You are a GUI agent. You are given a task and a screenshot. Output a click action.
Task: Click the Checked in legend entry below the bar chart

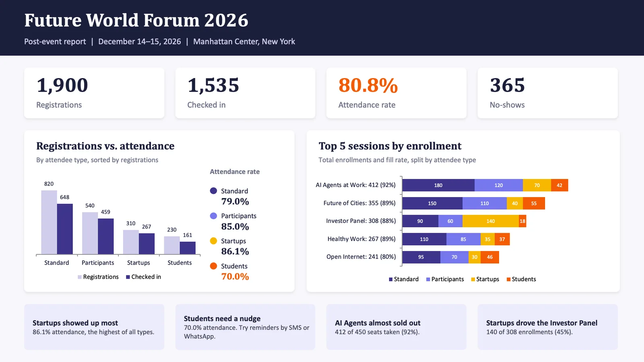(143, 277)
